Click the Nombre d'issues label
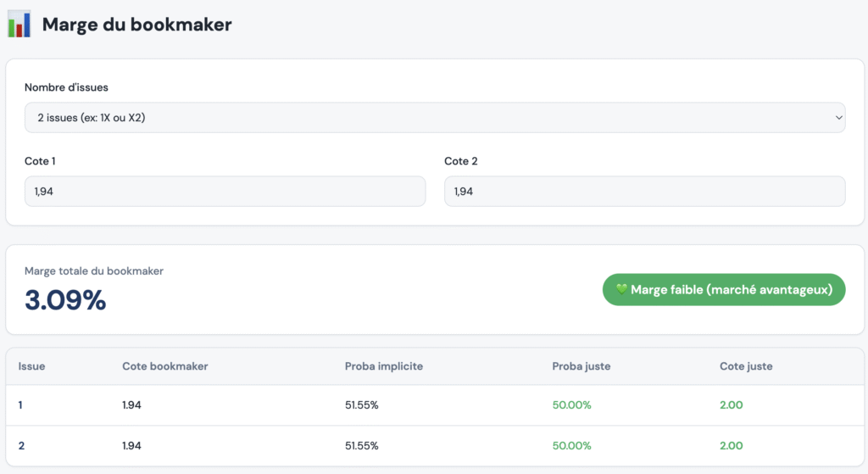868x474 pixels. (66, 87)
